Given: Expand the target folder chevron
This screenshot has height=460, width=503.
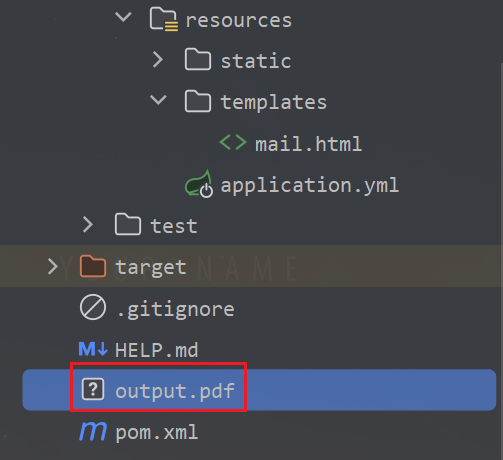Looking at the screenshot, I should [53, 266].
